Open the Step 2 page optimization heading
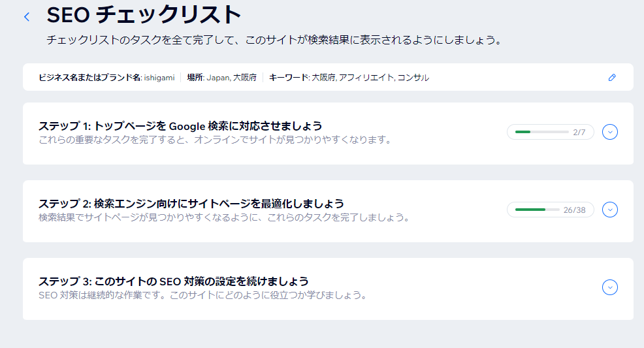Screen dimensions: 644x348 pyautogui.click(x=191, y=204)
